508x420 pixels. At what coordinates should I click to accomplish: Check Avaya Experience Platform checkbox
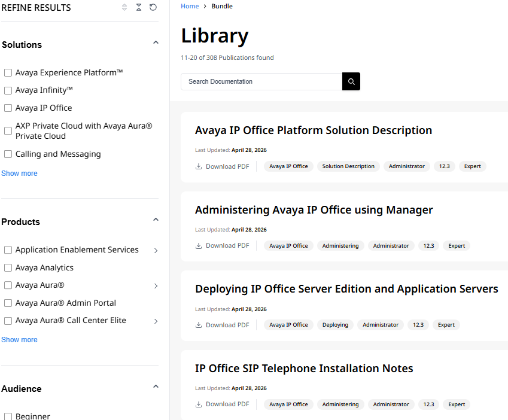coord(8,72)
